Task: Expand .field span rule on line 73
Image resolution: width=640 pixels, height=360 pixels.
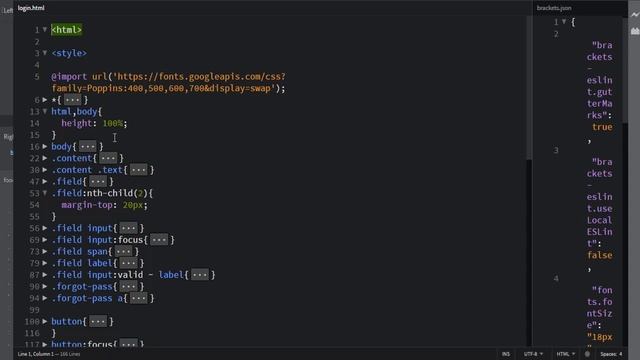Action: click(x=45, y=251)
